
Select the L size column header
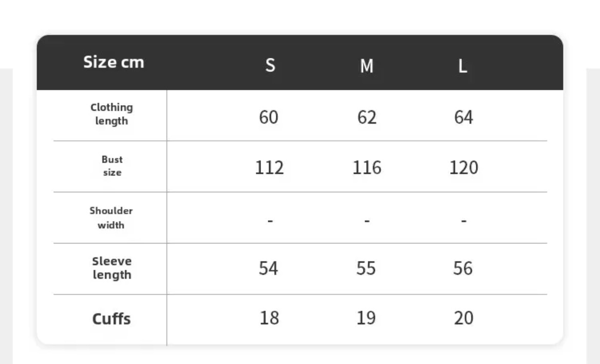[x=463, y=66]
